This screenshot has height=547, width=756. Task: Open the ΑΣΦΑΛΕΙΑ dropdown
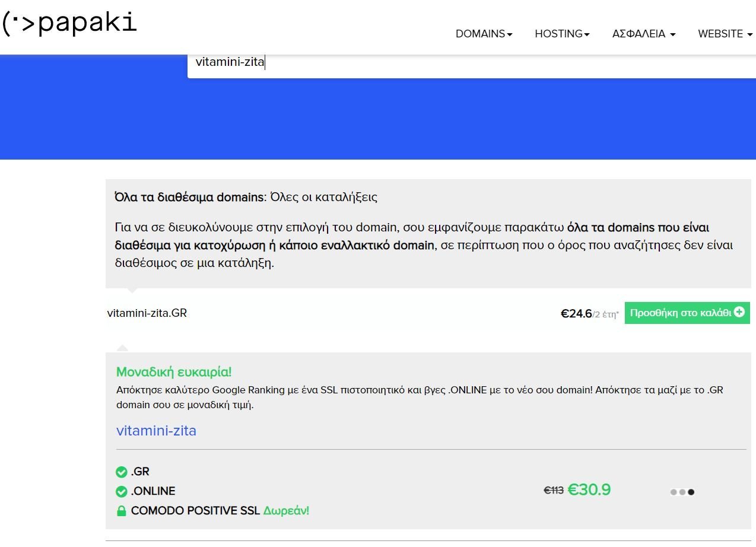coord(644,34)
